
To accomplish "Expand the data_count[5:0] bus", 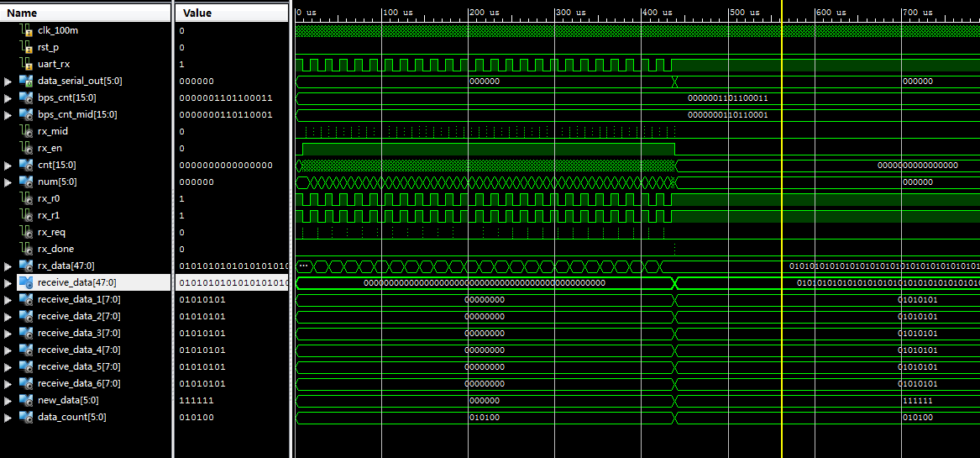I will coord(8,417).
